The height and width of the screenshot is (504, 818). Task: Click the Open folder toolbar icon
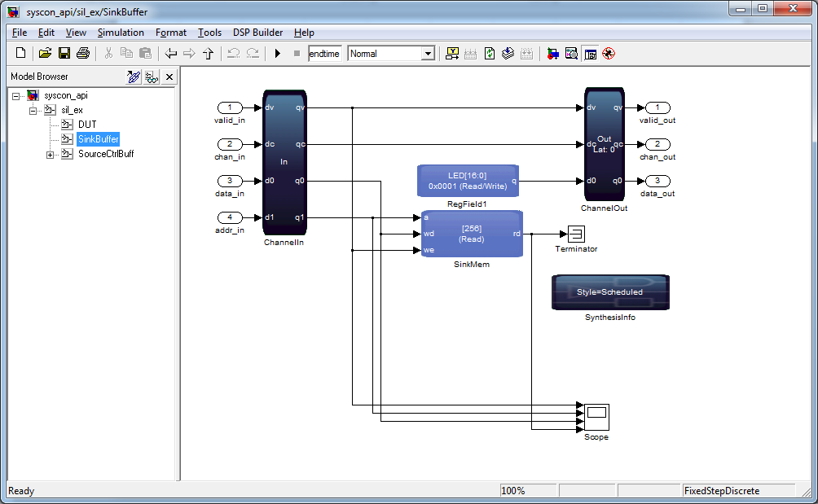[45, 54]
